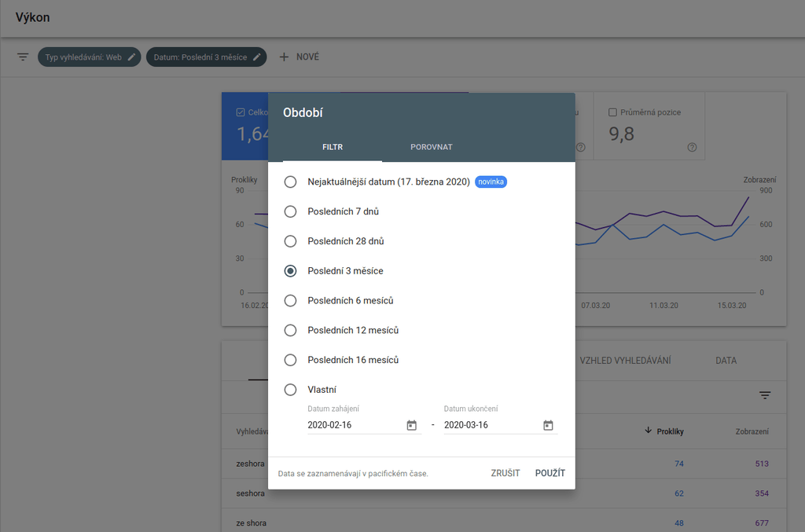805x532 pixels.
Task: Click the 'seshora' query row
Action: point(504,493)
